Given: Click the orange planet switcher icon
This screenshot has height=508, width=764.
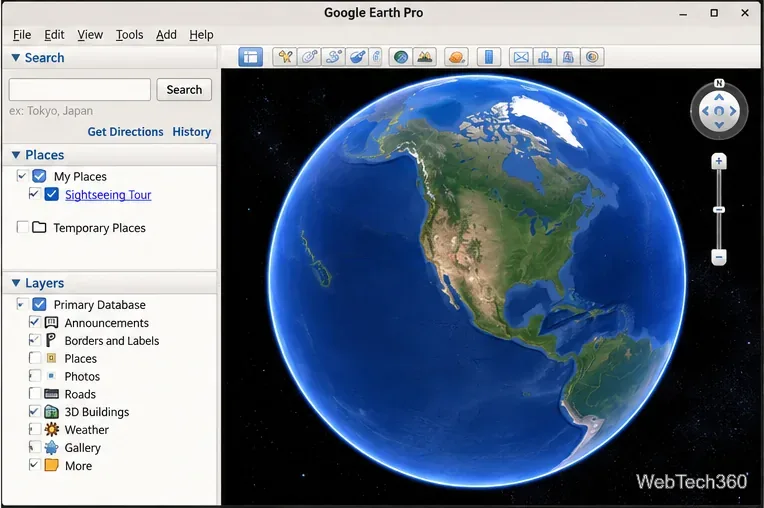Looking at the screenshot, I should tap(457, 57).
